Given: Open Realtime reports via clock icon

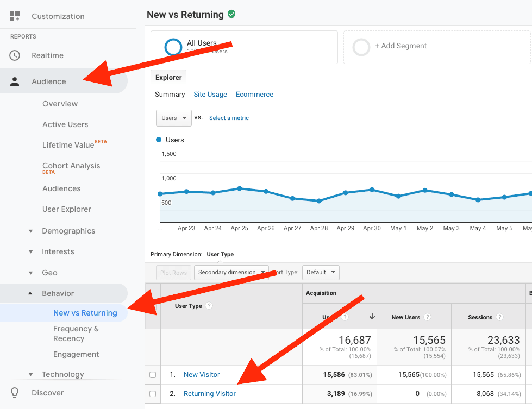Looking at the screenshot, I should 15,55.
